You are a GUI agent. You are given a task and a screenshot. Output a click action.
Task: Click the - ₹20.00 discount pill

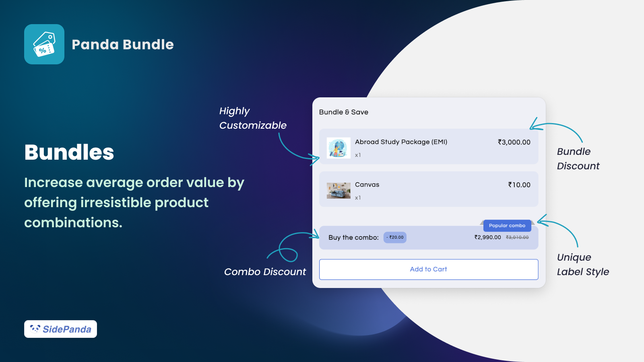(x=395, y=237)
